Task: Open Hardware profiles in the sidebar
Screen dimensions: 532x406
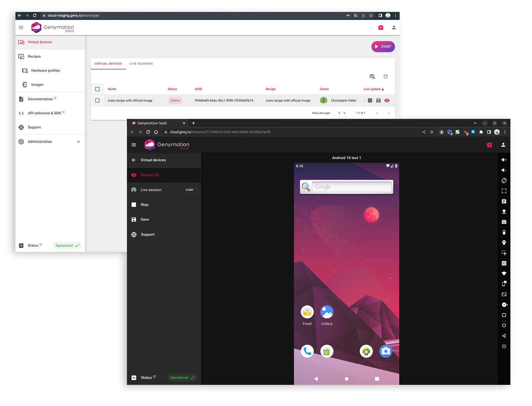Action: [45, 71]
